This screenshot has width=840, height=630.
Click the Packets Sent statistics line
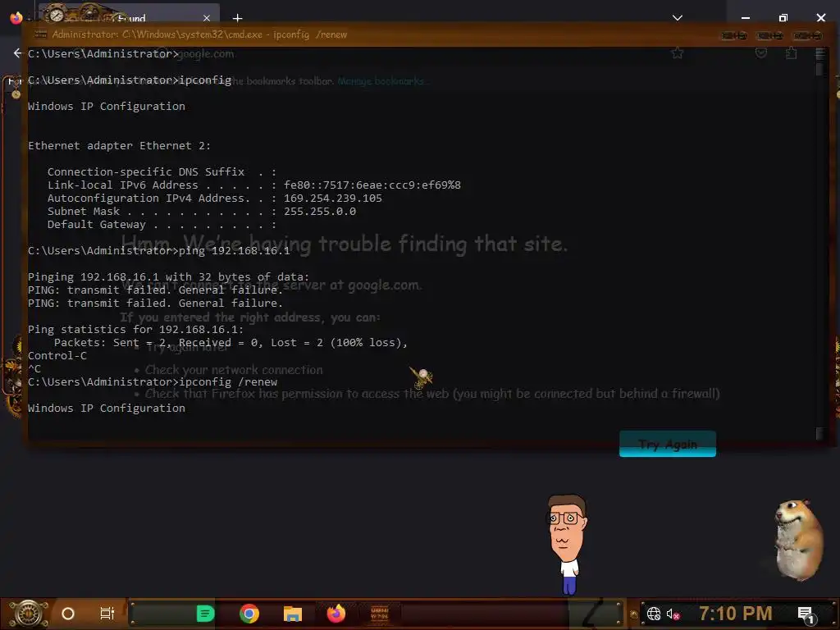(x=231, y=343)
